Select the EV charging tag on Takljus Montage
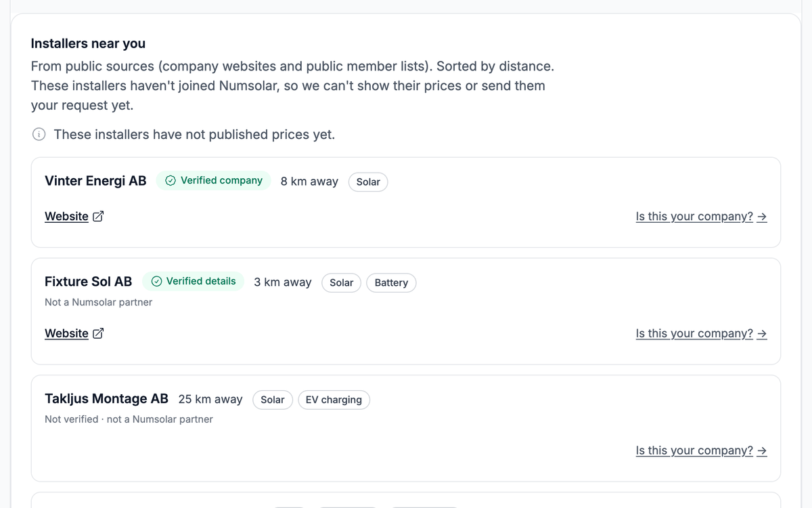Image resolution: width=812 pixels, height=508 pixels. point(334,400)
